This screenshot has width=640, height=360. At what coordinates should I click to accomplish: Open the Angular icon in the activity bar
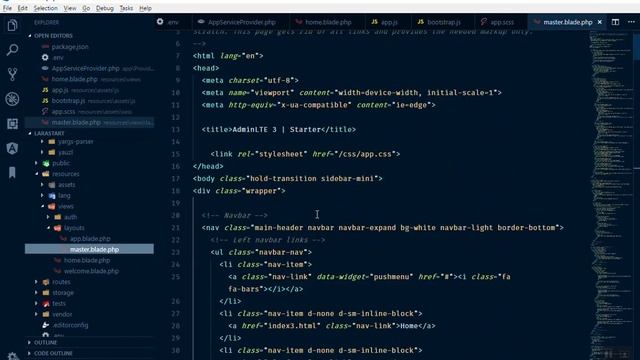click(12, 148)
